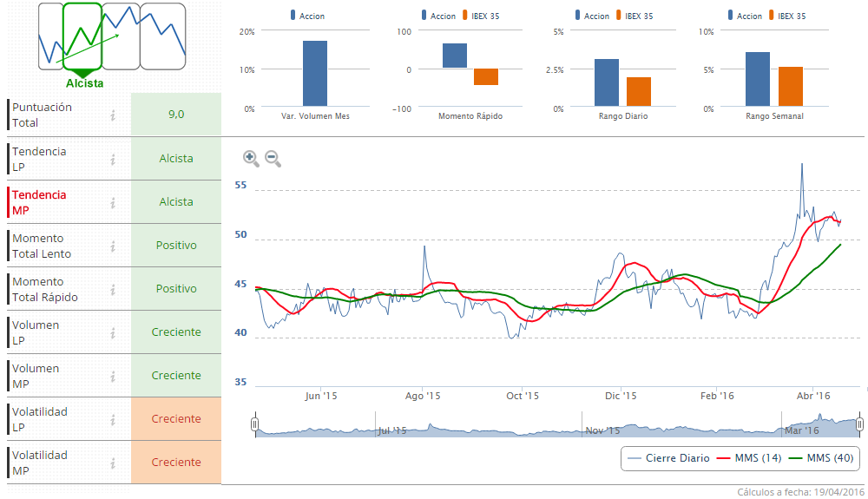868x499 pixels.
Task: Click the left range navigator handle
Action: tap(255, 424)
